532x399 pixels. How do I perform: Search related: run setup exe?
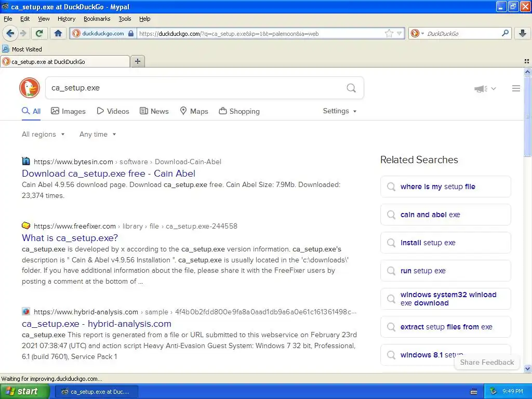(x=445, y=271)
